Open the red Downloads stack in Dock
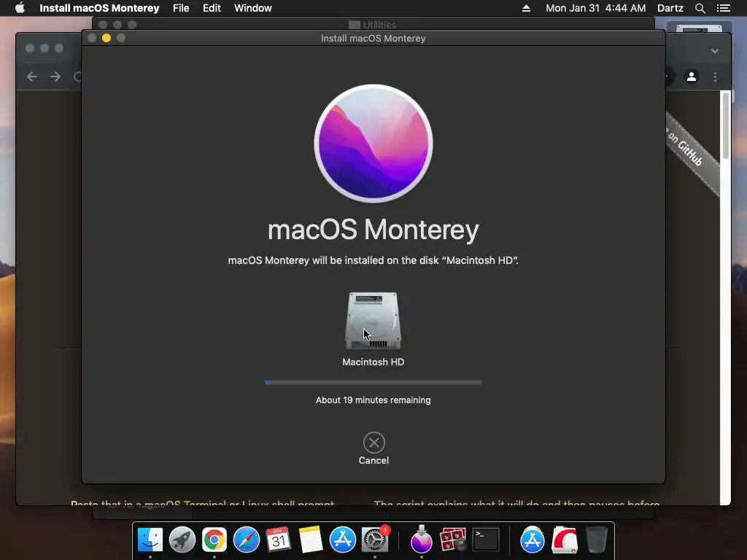Screen dimensions: 747x560 pos(565,540)
